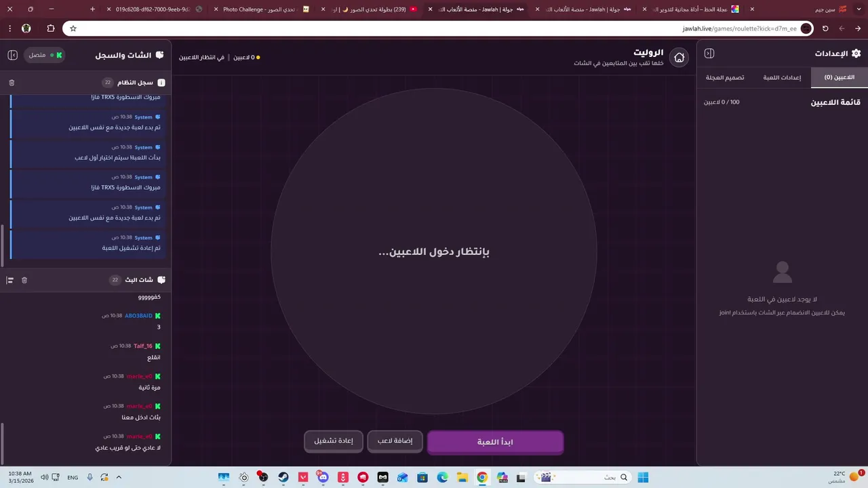Screen dimensions: 868x488
Task: Click the chat bubble icon beside الشات والسجل
Action: (159, 55)
